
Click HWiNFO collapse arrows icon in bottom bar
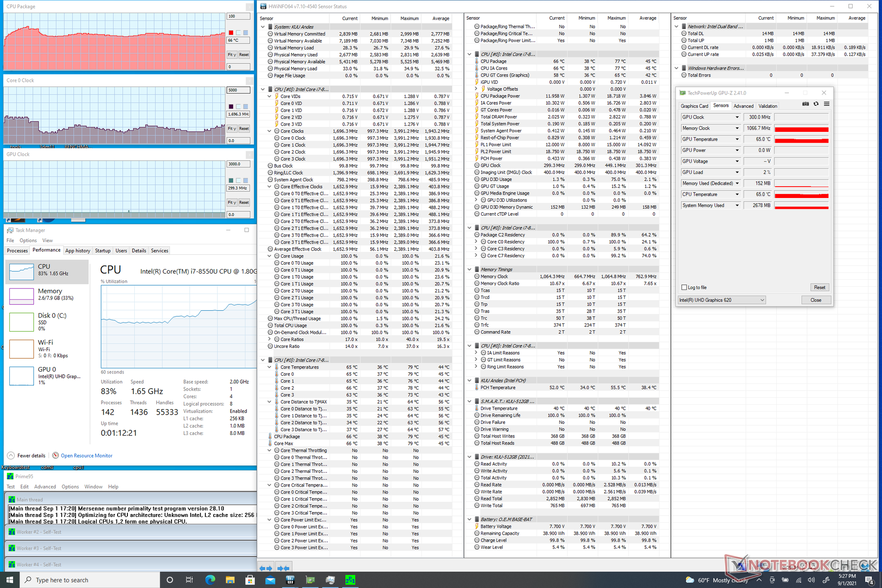pos(283,568)
